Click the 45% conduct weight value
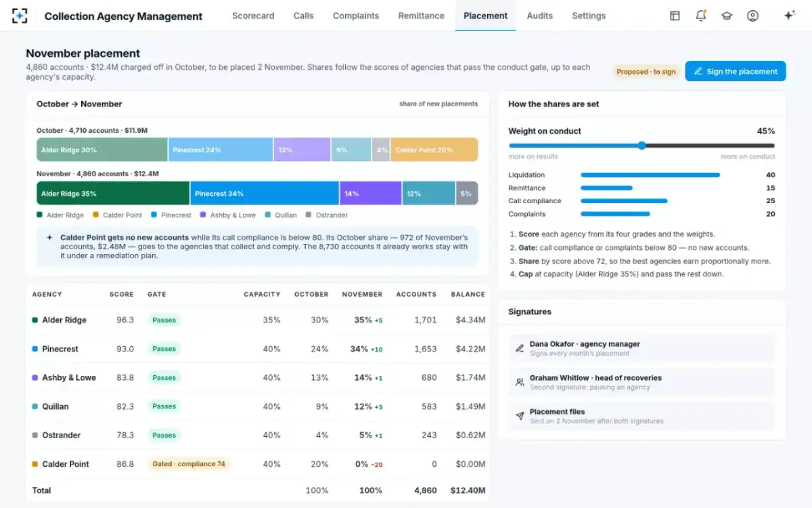812x508 pixels. tap(766, 131)
